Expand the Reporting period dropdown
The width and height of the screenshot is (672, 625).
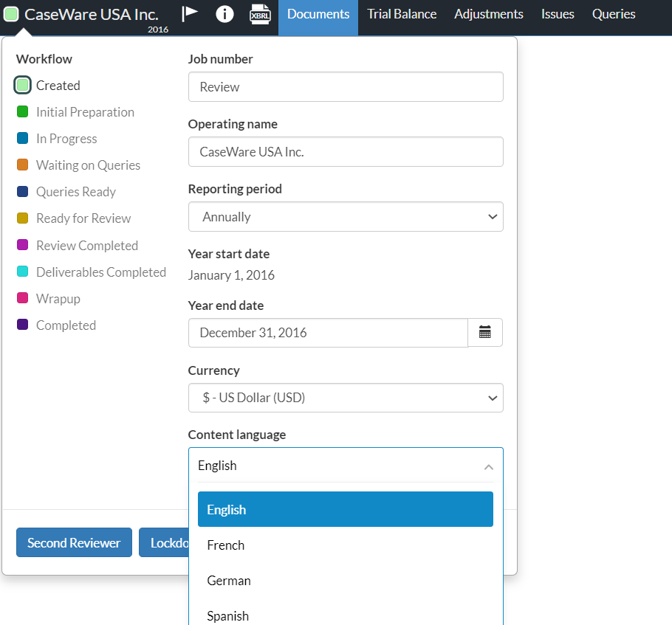click(x=346, y=217)
